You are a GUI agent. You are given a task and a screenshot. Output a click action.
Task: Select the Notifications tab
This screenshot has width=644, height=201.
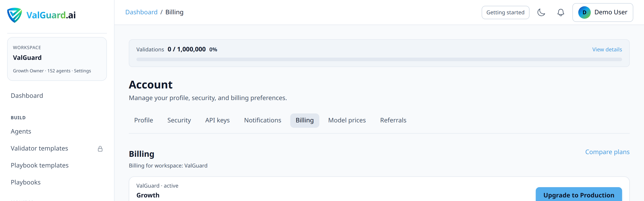pos(263,120)
